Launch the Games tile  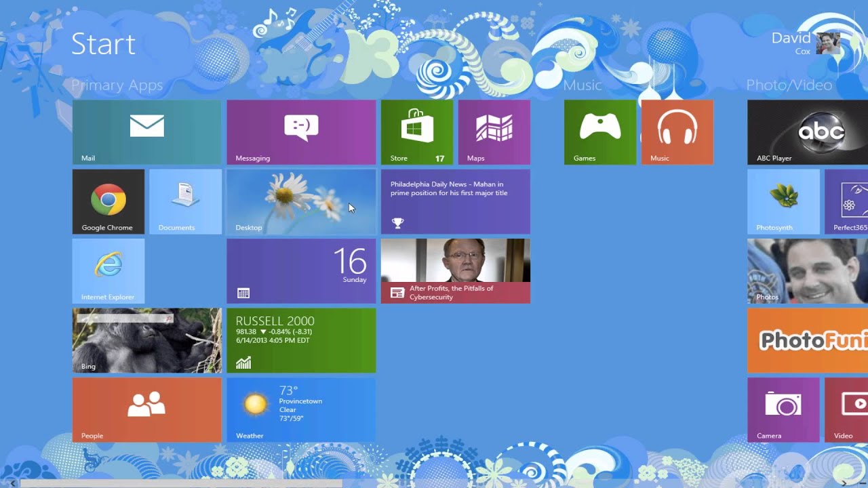point(600,132)
